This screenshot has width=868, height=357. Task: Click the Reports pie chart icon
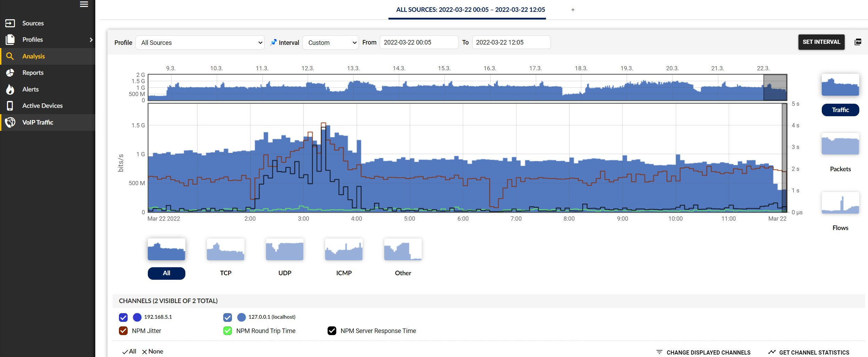[x=10, y=73]
